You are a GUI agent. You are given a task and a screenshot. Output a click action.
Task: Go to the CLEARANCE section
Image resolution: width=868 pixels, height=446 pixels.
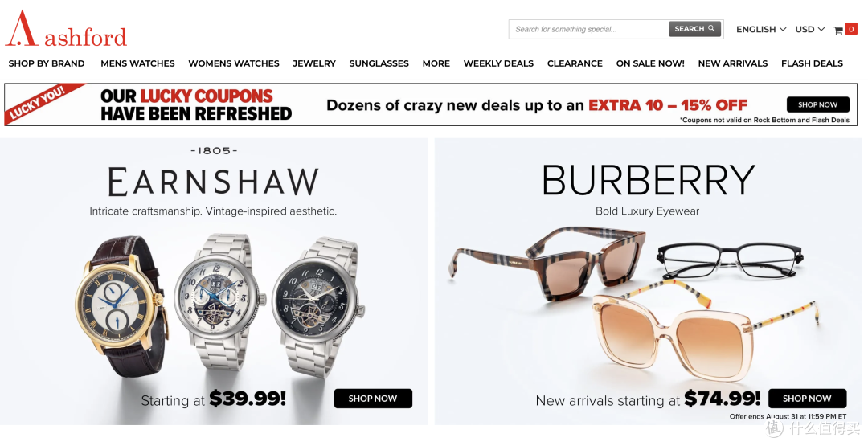[x=575, y=63]
